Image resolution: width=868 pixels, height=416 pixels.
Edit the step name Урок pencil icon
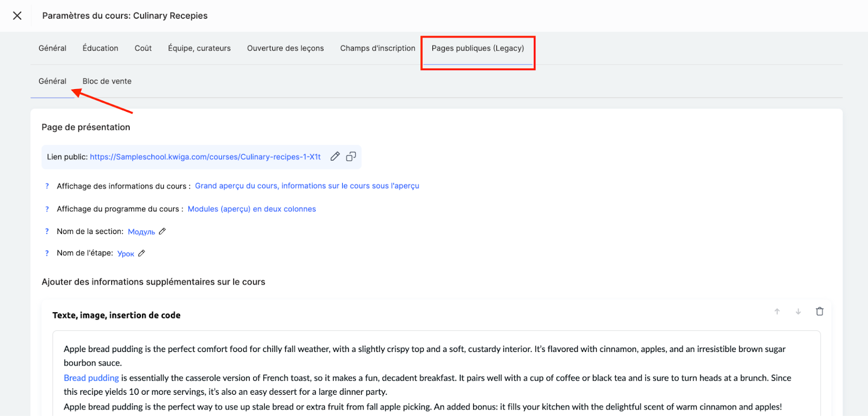142,253
